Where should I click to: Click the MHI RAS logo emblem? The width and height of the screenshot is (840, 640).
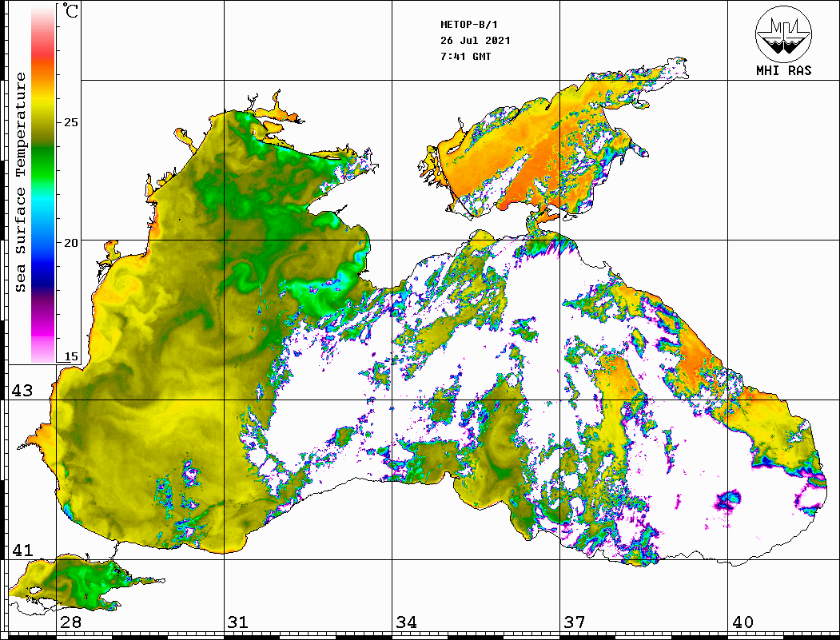pyautogui.click(x=783, y=34)
